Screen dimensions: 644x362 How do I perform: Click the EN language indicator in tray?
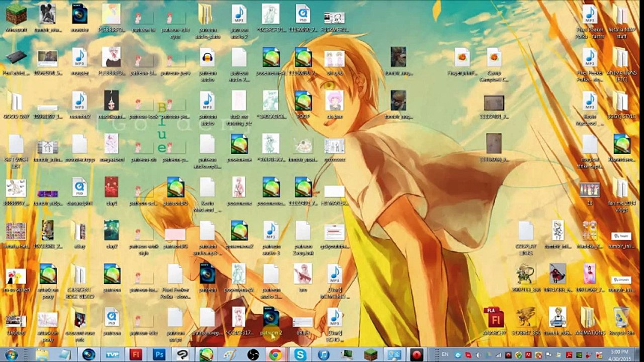(445, 354)
